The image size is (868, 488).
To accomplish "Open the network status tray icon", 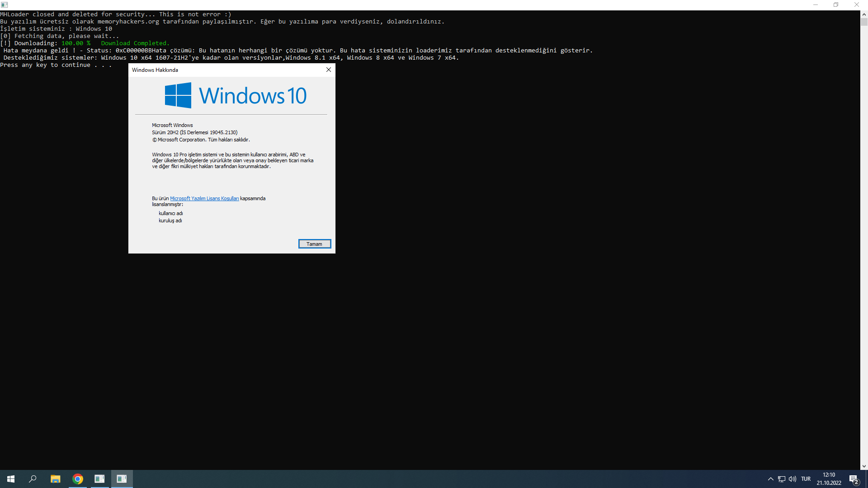I will (782, 479).
